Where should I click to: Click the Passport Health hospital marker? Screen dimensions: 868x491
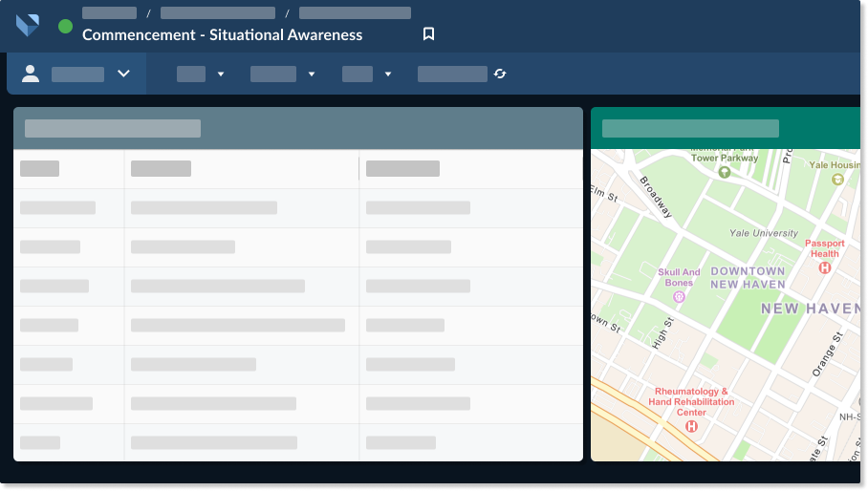pyautogui.click(x=825, y=267)
